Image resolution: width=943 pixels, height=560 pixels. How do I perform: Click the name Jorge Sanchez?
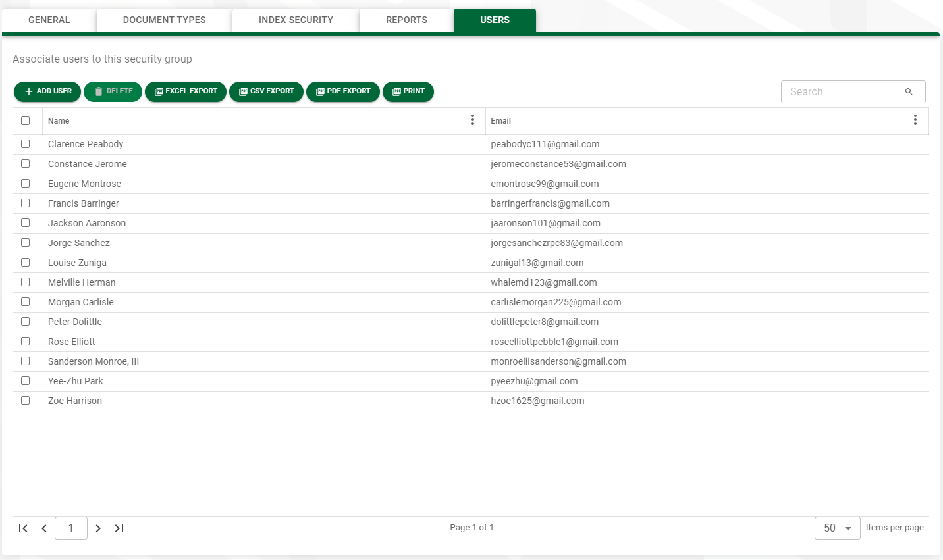pos(79,243)
